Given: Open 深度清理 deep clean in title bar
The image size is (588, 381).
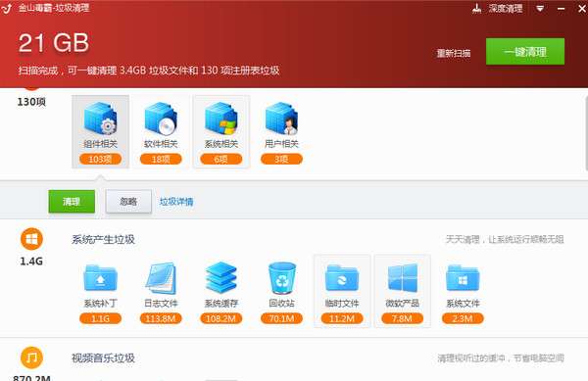Looking at the screenshot, I should (x=497, y=8).
